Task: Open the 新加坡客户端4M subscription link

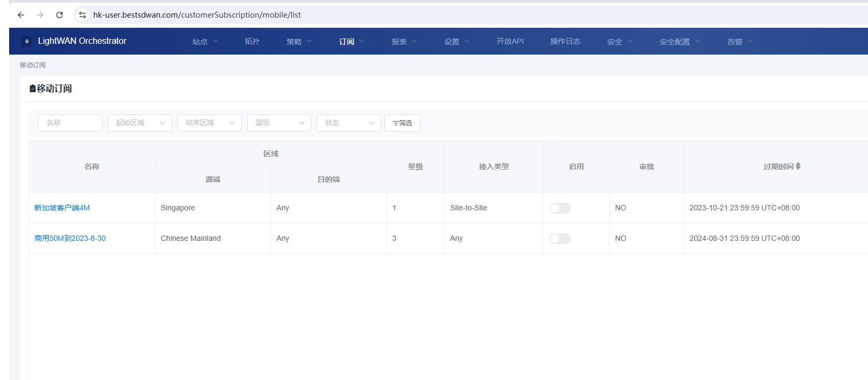Action: tap(62, 208)
